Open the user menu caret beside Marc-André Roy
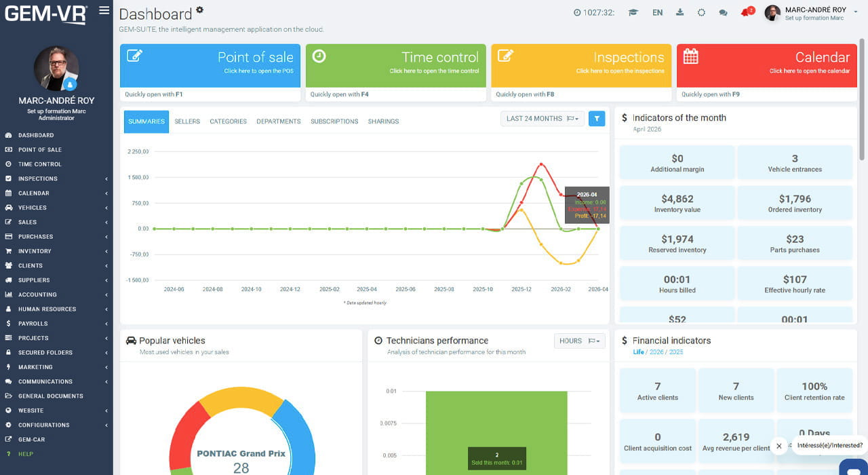 coord(856,12)
